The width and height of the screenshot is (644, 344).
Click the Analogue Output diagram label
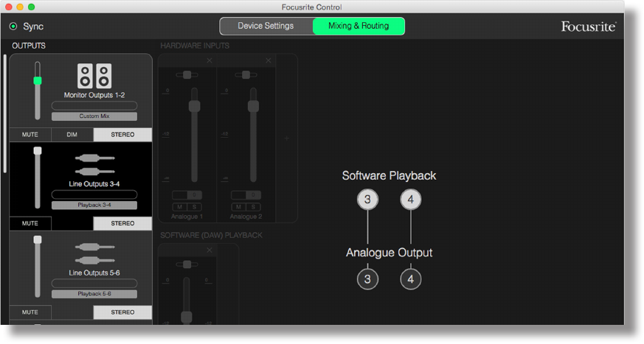coord(389,253)
